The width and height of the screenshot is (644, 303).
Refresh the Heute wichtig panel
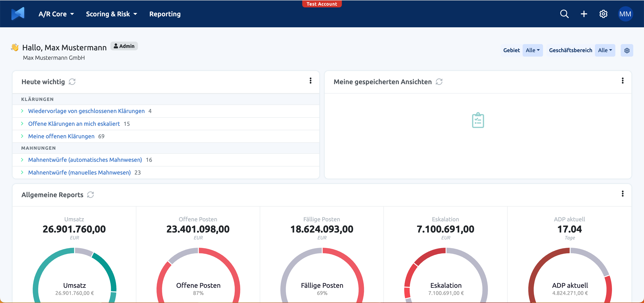(x=72, y=82)
